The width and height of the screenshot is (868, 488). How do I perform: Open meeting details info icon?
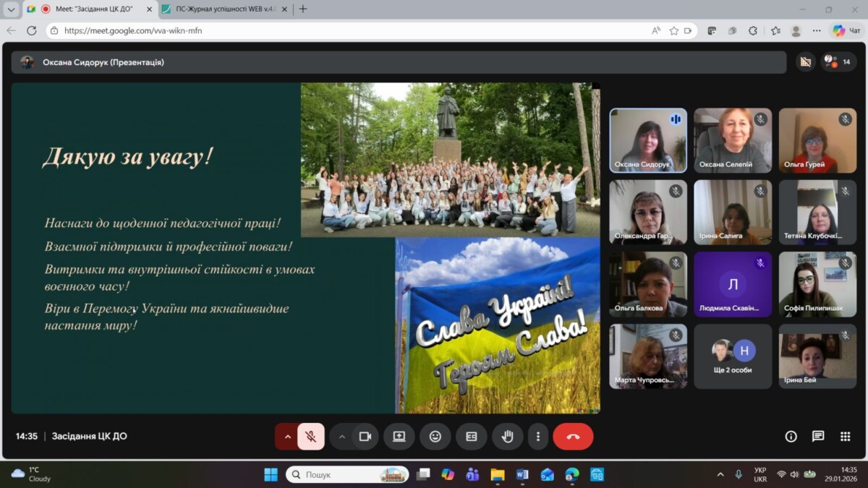click(x=791, y=437)
